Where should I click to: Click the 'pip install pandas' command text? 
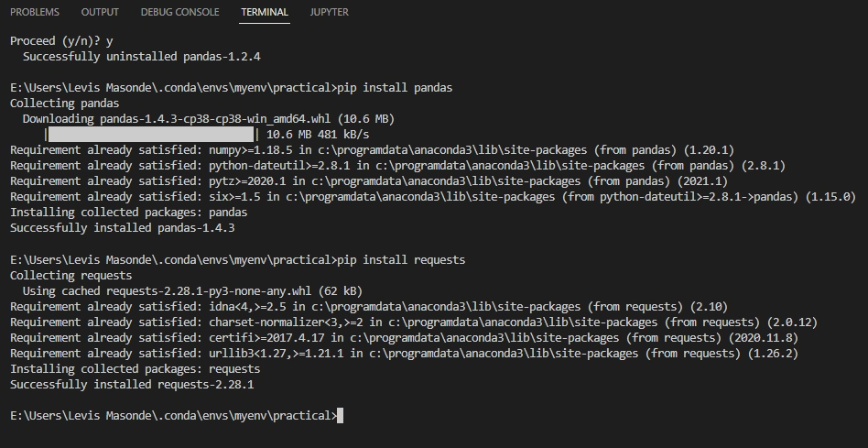(395, 88)
